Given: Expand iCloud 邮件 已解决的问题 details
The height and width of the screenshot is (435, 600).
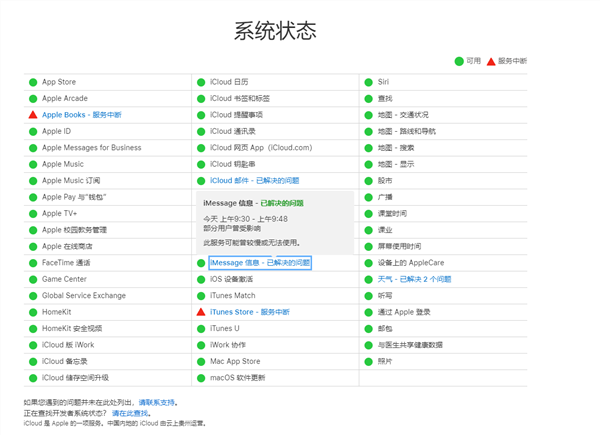Looking at the screenshot, I should [254, 181].
